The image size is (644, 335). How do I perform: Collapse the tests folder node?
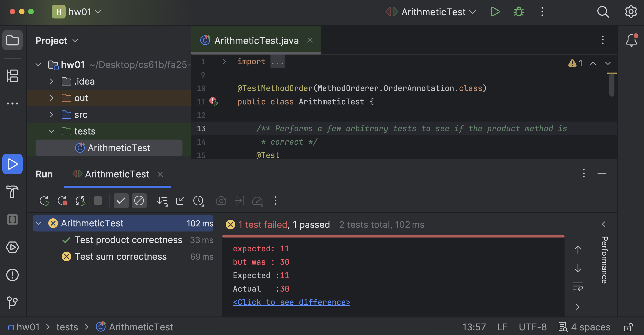(x=52, y=131)
